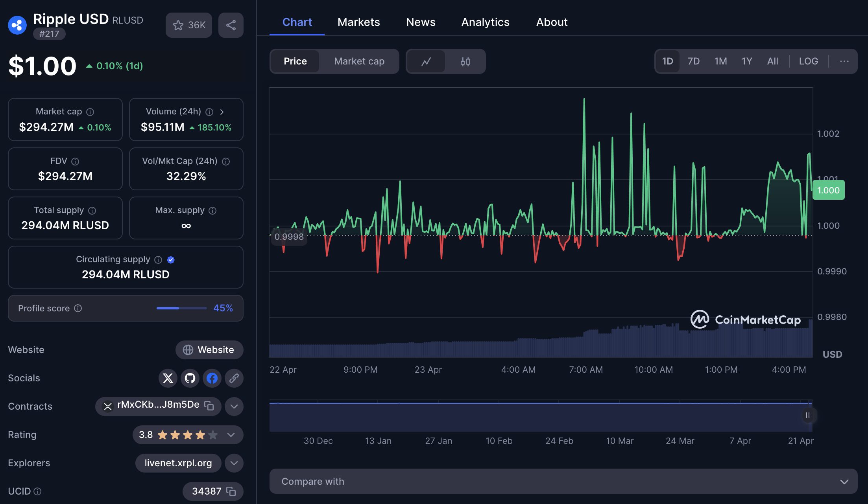Click the Ripple USD coin logo
Viewport: 868px width, 504px height.
(x=17, y=25)
